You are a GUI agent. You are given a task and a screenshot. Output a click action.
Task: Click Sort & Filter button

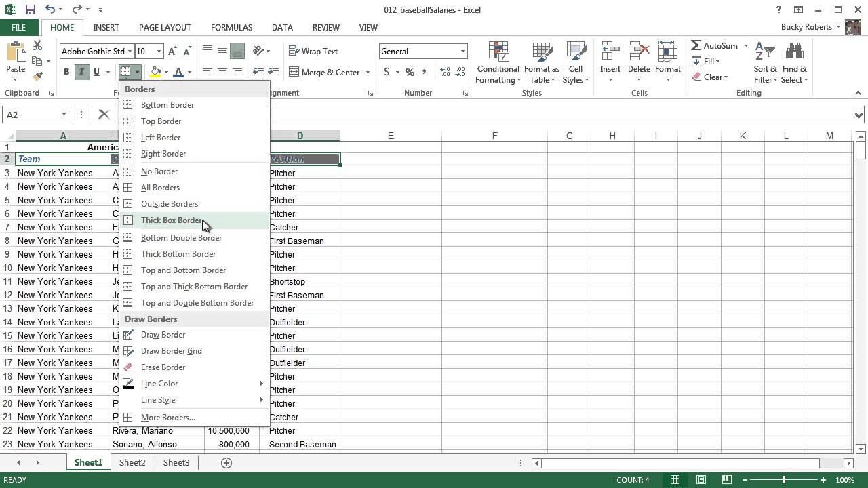coord(766,63)
